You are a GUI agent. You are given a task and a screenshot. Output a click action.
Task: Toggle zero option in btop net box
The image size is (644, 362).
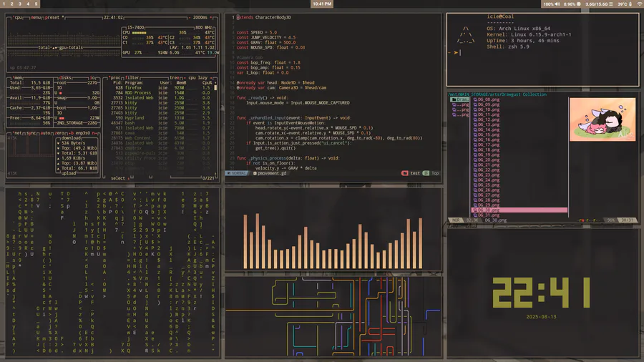point(59,133)
